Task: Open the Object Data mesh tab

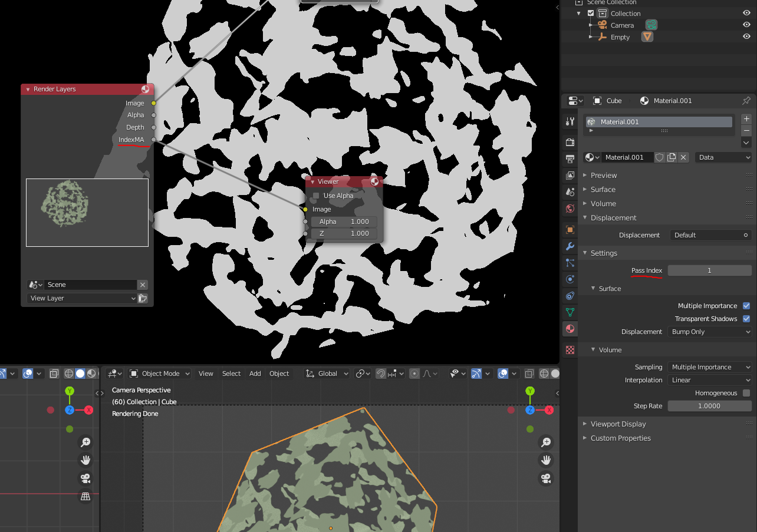Action: (x=570, y=312)
